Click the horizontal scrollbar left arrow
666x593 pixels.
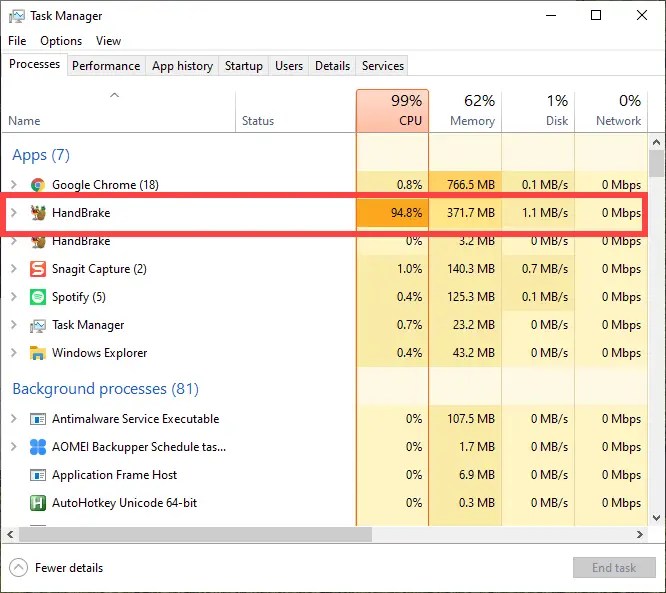(10, 534)
